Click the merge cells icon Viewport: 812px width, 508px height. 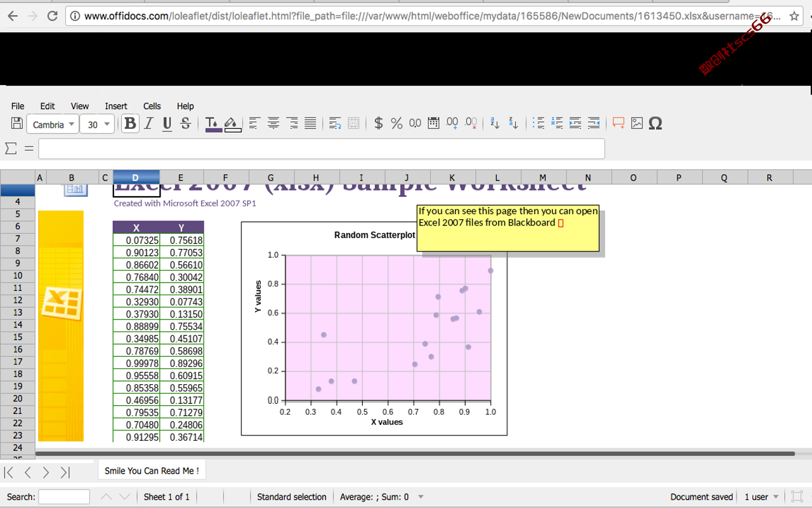click(x=353, y=123)
